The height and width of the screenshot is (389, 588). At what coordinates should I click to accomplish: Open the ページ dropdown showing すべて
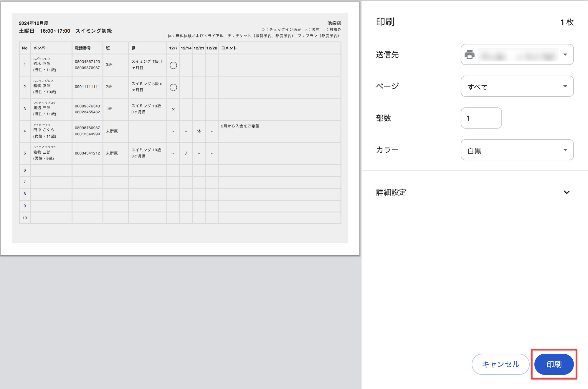click(x=517, y=86)
